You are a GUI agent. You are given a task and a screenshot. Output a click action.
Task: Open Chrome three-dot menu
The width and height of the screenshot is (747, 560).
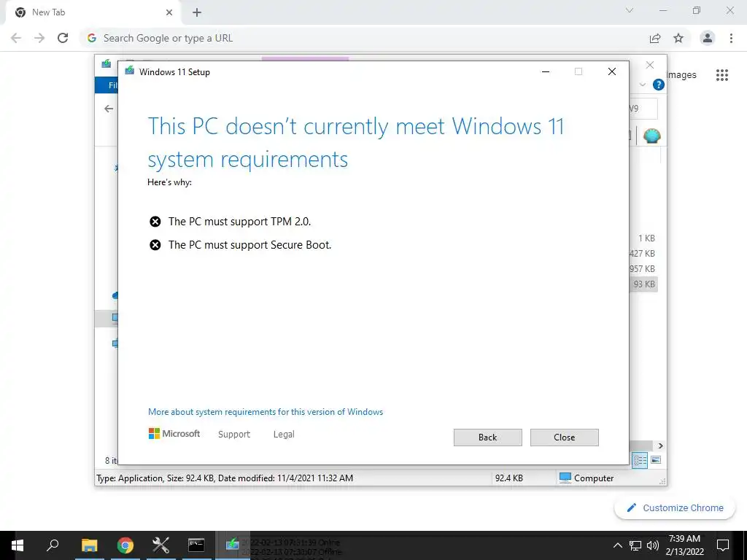(731, 38)
